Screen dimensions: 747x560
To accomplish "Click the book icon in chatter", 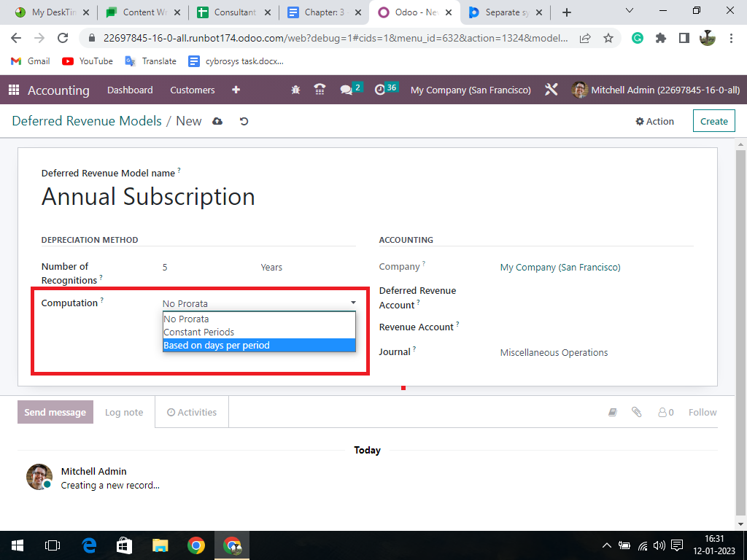I will [613, 413].
